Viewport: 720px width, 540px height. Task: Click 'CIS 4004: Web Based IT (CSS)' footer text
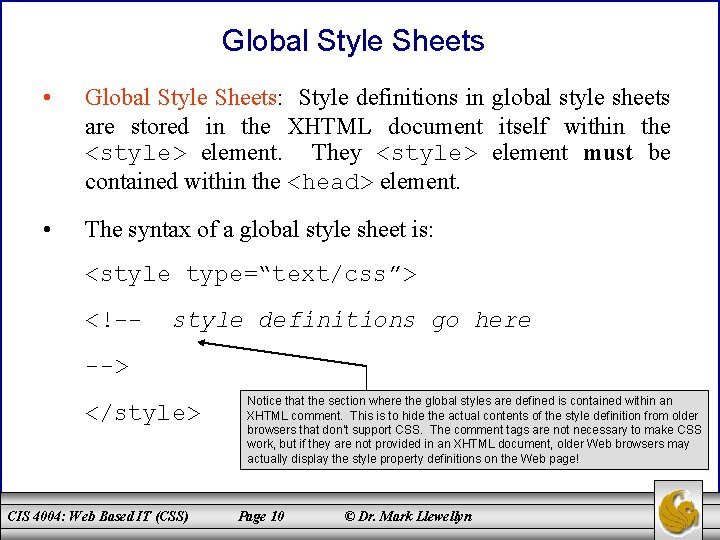98,516
